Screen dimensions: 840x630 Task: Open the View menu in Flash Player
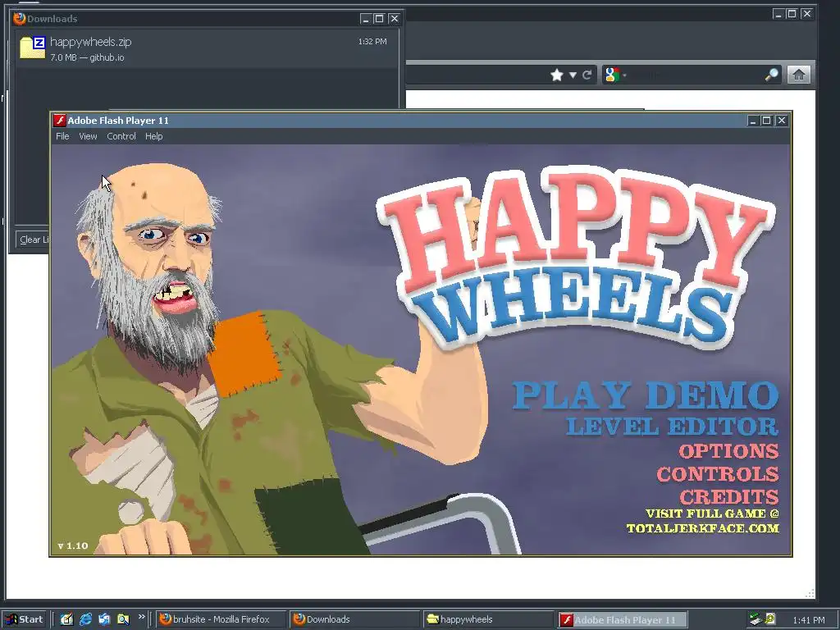pyautogui.click(x=88, y=136)
